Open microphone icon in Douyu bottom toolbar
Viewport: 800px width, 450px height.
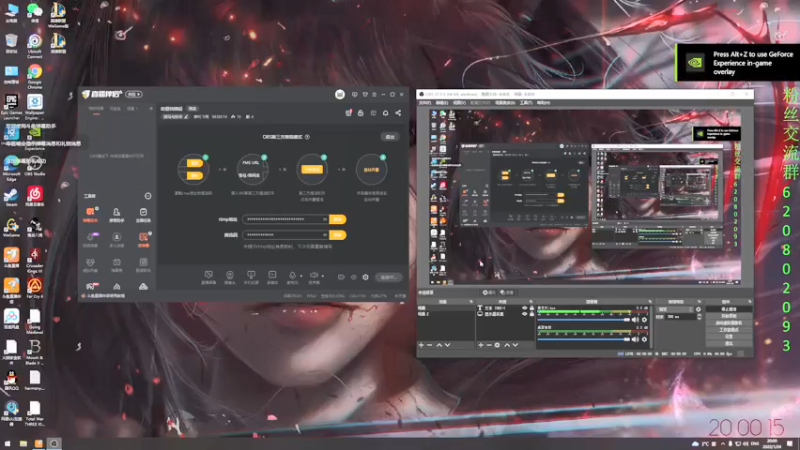292,274
